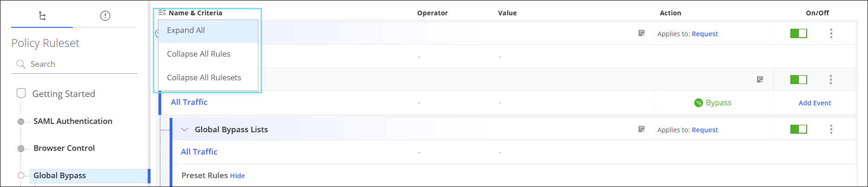Click the expand/collapse icon beside Name & Criteria

(162, 13)
